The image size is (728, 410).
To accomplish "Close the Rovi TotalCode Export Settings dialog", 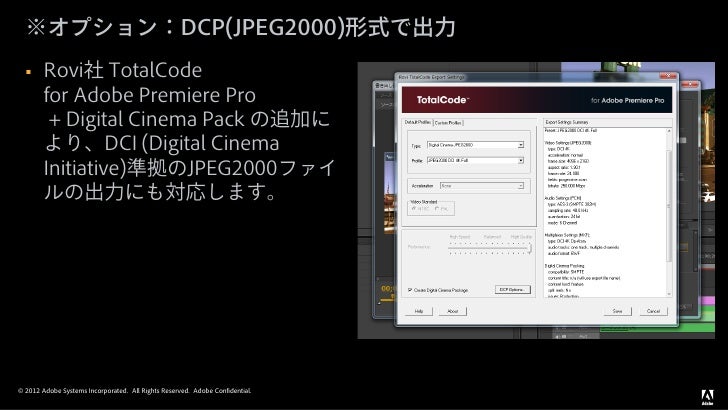I will click(666, 76).
